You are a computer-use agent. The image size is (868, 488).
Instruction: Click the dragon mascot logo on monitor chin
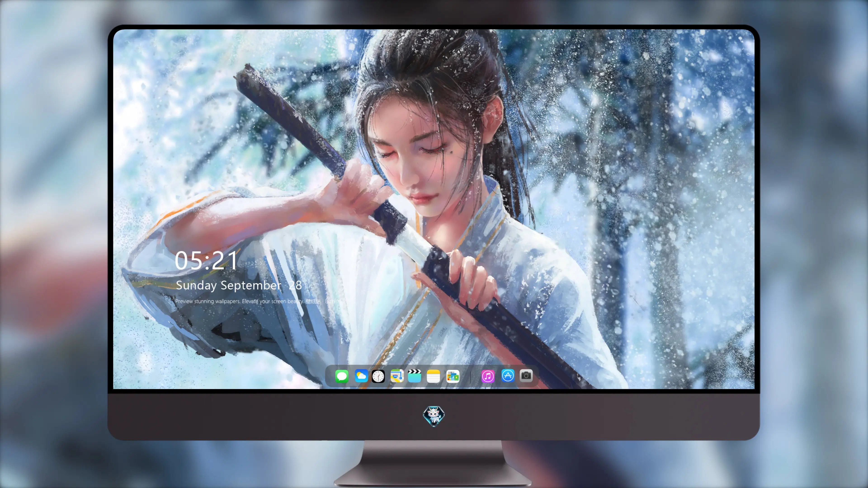click(x=434, y=416)
